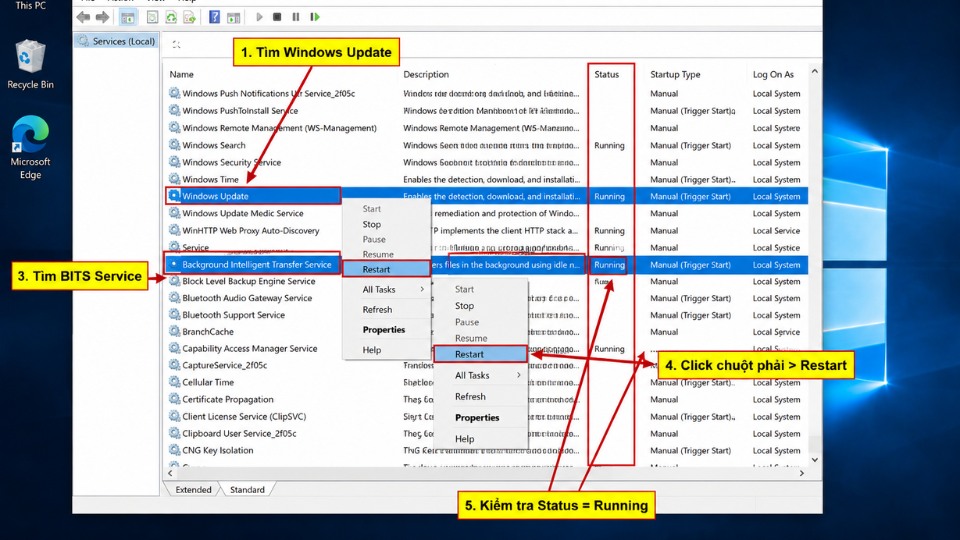The height and width of the screenshot is (540, 960).
Task: Sort by the Log On As column header
Action: coord(773,74)
